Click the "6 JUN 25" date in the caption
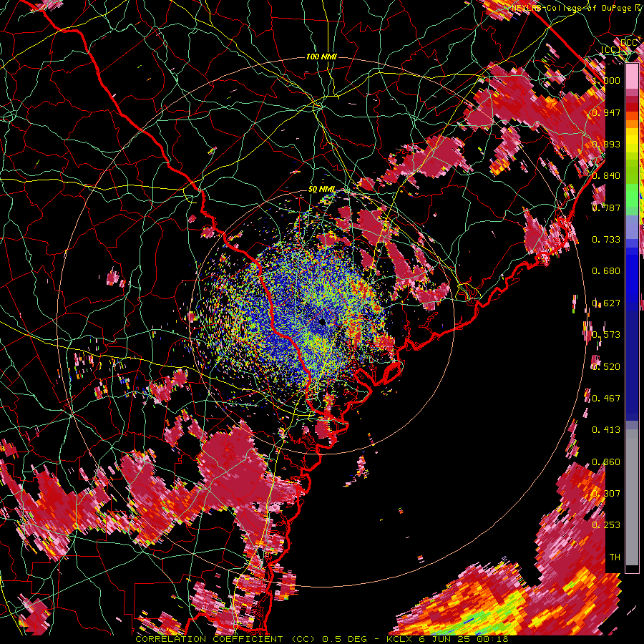Viewport: 644px width, 644px height. point(445,639)
